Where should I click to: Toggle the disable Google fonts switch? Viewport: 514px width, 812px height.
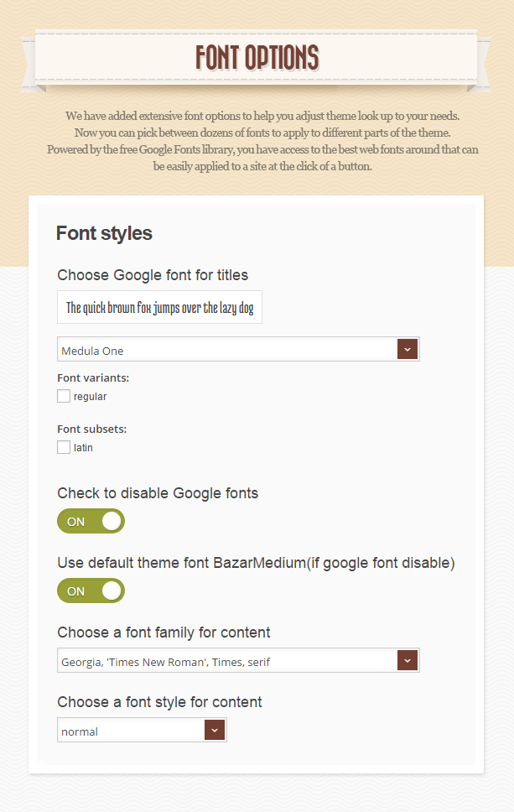91,521
